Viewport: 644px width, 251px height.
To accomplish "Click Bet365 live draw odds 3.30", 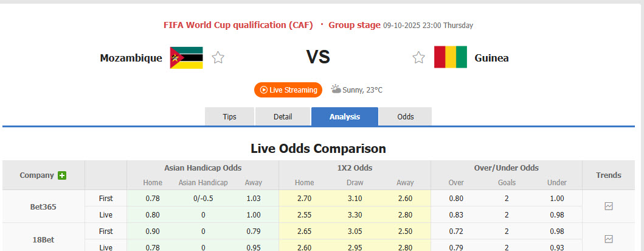I will click(355, 214).
